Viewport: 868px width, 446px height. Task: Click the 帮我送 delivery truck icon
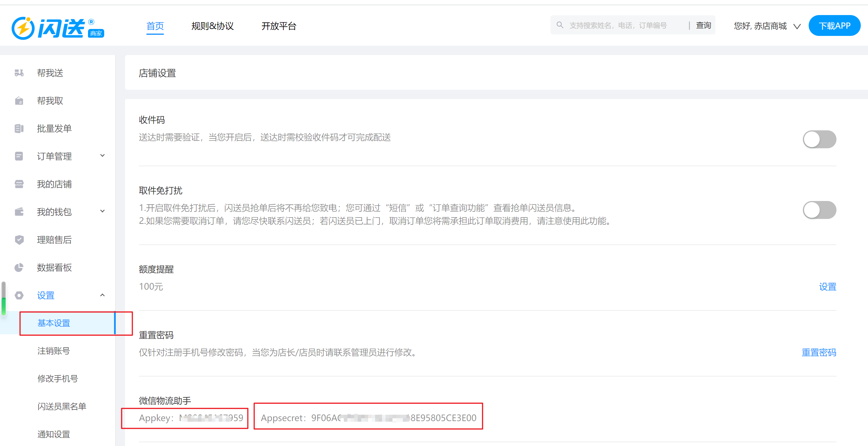coord(19,73)
